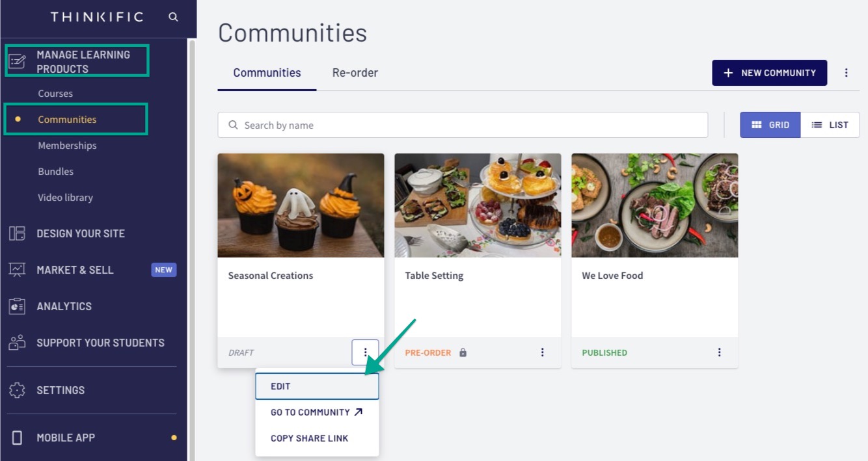
Task: Open the kebab menu beside New Community
Action: (847, 73)
